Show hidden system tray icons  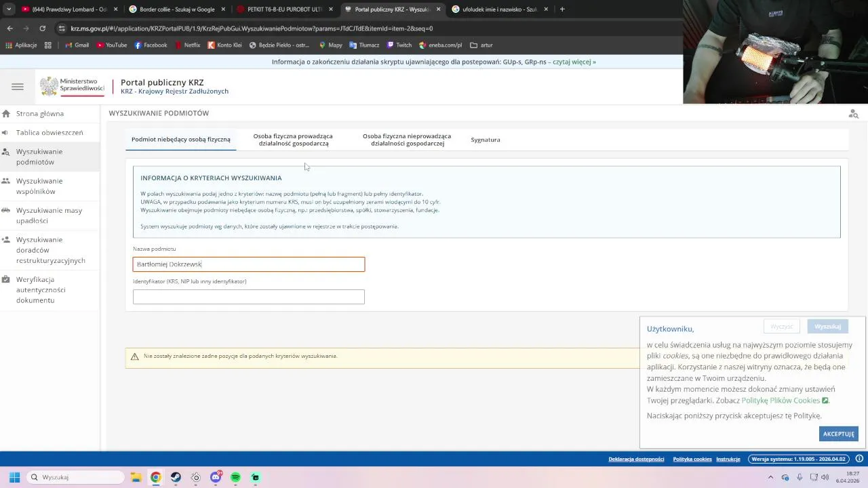coord(770,477)
